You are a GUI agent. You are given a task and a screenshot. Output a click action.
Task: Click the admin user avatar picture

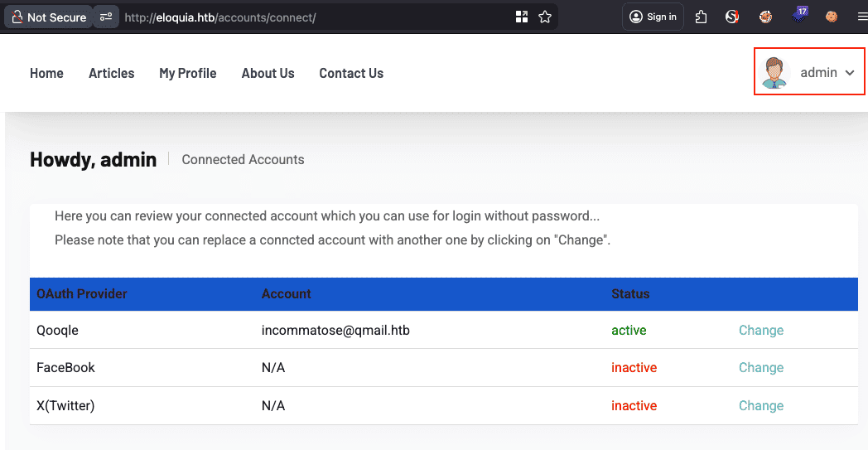click(x=774, y=73)
